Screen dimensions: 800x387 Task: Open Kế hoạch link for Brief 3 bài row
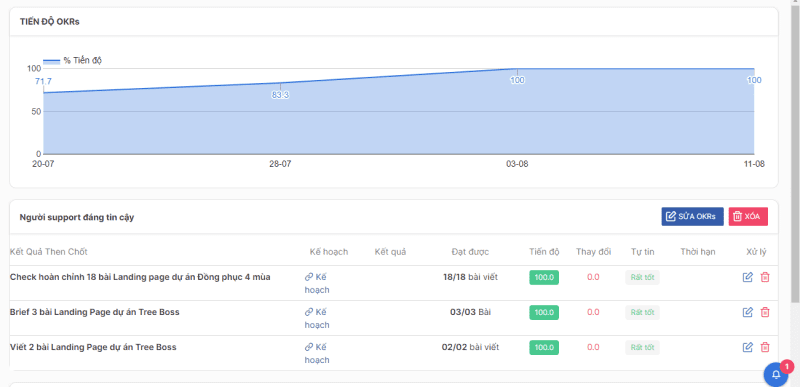click(x=317, y=318)
